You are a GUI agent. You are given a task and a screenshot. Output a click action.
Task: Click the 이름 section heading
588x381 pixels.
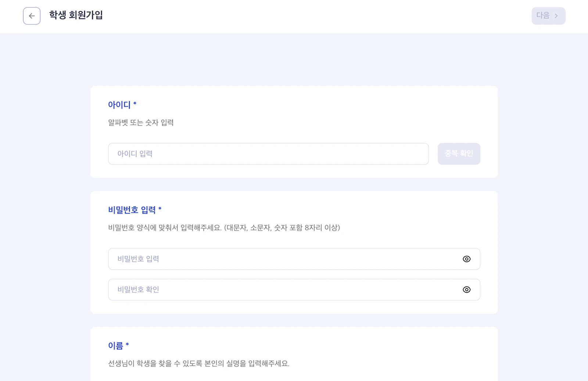pyautogui.click(x=115, y=346)
